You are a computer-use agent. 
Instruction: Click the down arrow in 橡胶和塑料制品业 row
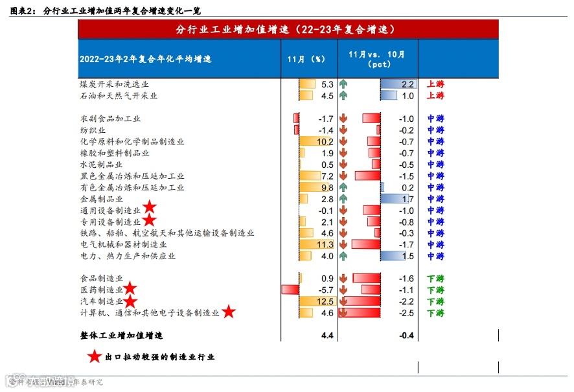pyautogui.click(x=343, y=153)
